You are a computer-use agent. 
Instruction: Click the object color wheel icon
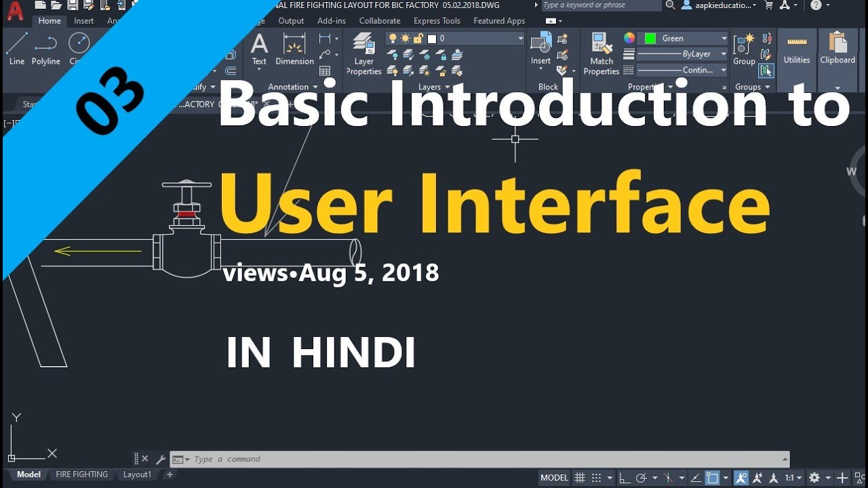(x=629, y=38)
